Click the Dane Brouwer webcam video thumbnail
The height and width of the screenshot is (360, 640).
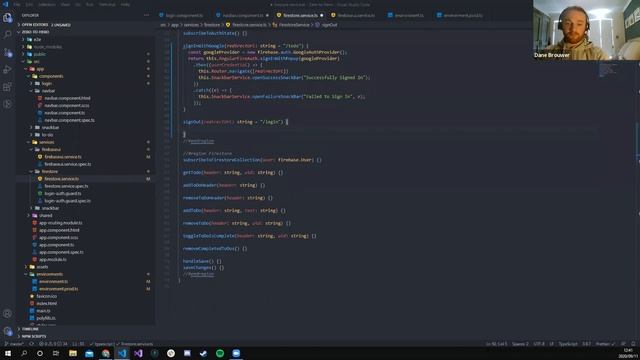click(x=586, y=30)
